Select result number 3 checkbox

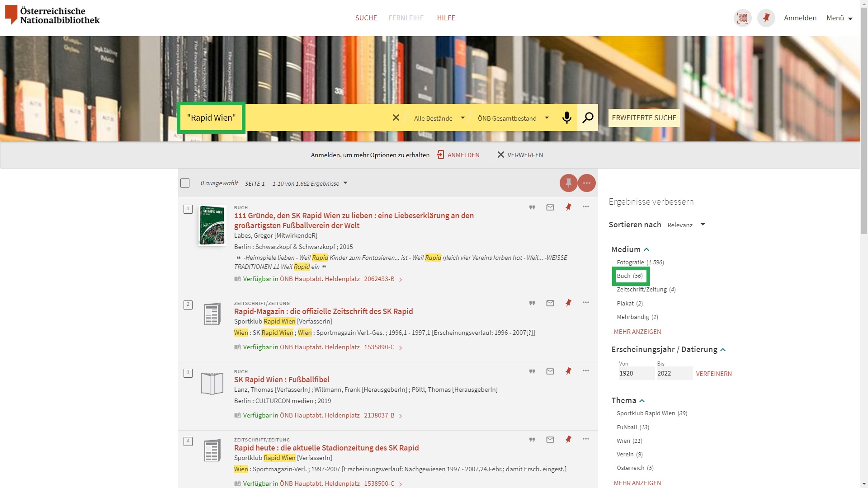pyautogui.click(x=188, y=373)
